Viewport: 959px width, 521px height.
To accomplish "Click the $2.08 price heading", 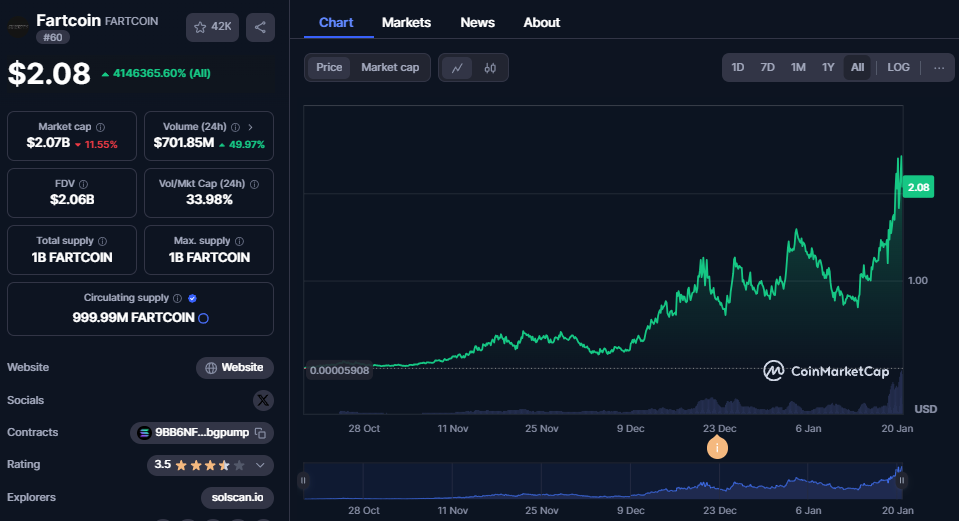I will point(49,73).
